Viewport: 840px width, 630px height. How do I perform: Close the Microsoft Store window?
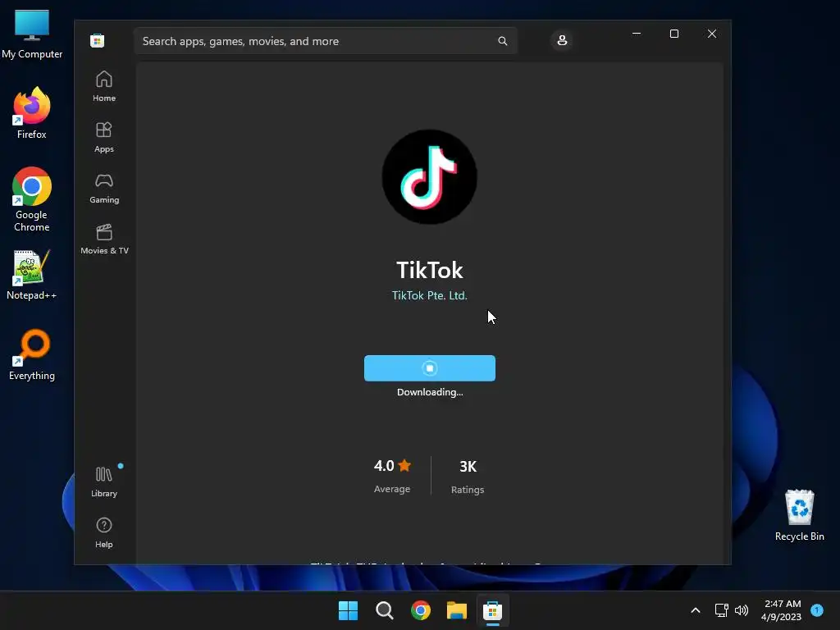point(712,34)
